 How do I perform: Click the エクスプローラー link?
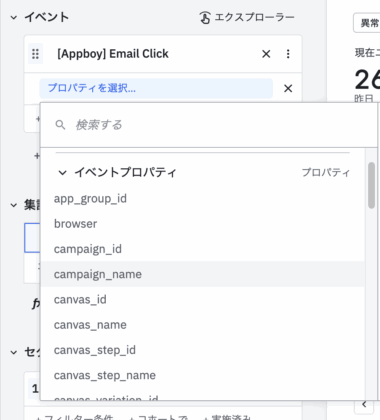pyautogui.click(x=254, y=17)
